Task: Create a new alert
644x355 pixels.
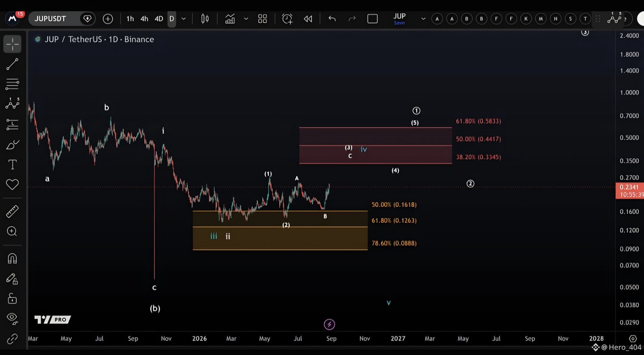Action: [x=287, y=19]
